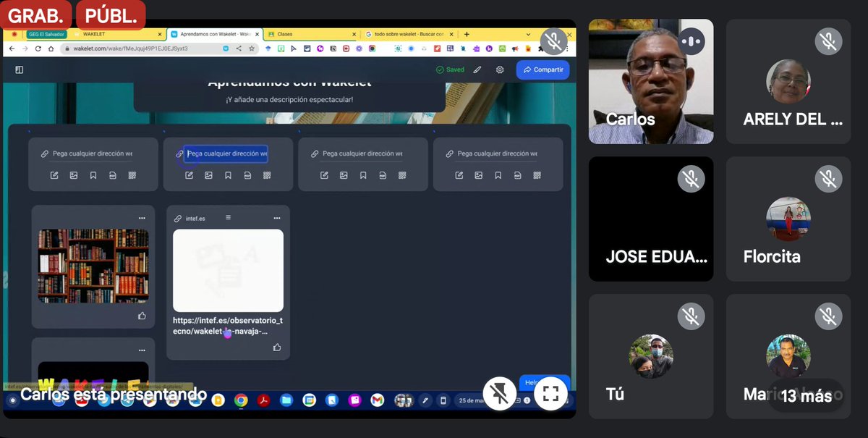This screenshot has width=868, height=438.
Task: Click the 13 más participants button
Action: point(806,396)
